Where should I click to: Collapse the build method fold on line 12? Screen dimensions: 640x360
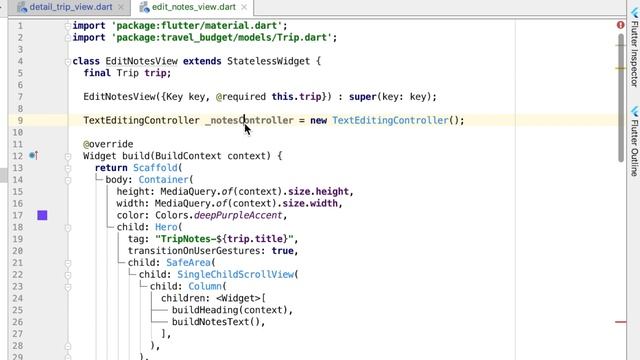(68, 156)
